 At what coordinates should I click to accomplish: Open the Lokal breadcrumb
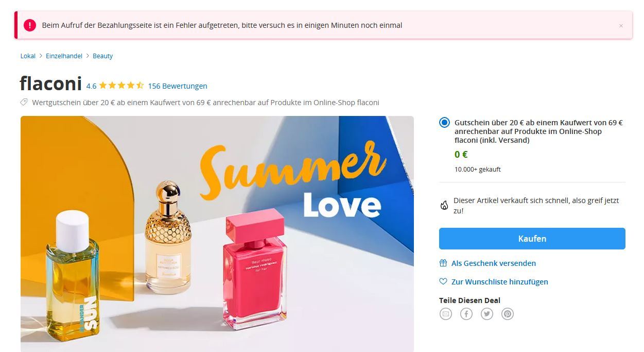point(28,56)
